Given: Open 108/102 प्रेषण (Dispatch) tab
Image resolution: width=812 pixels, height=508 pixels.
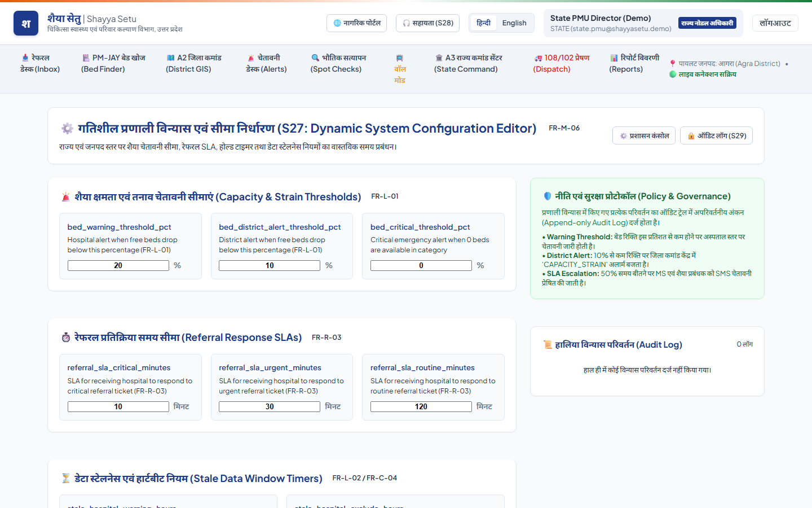Looking at the screenshot, I should coord(561,63).
